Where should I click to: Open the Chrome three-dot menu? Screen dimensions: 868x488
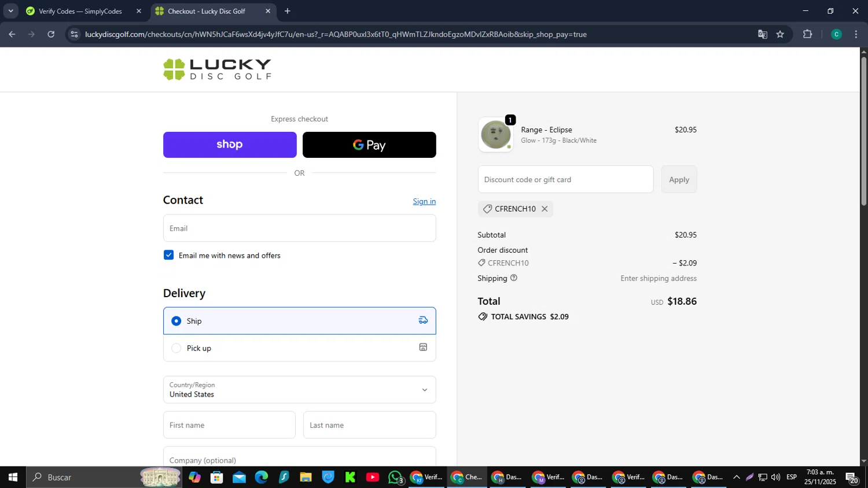click(856, 34)
